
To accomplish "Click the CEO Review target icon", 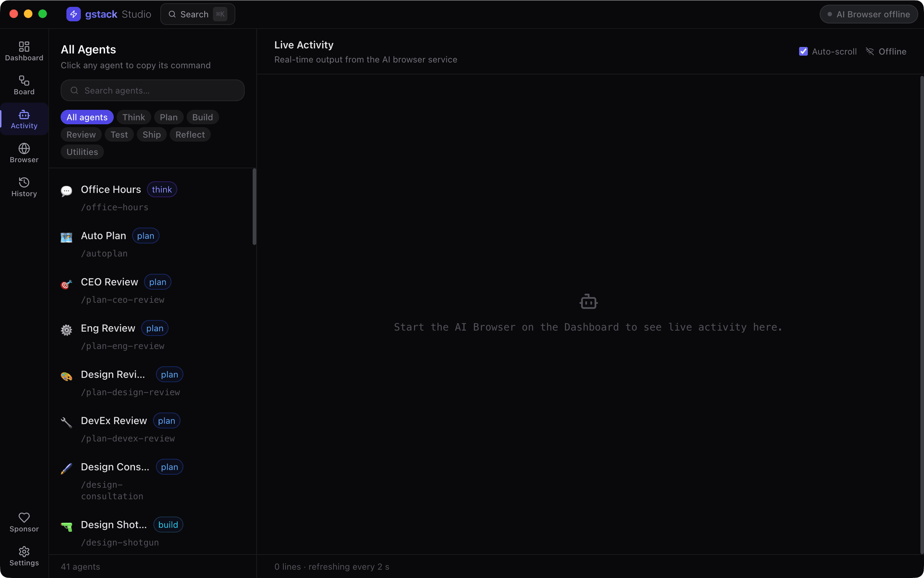I will click(x=66, y=284).
